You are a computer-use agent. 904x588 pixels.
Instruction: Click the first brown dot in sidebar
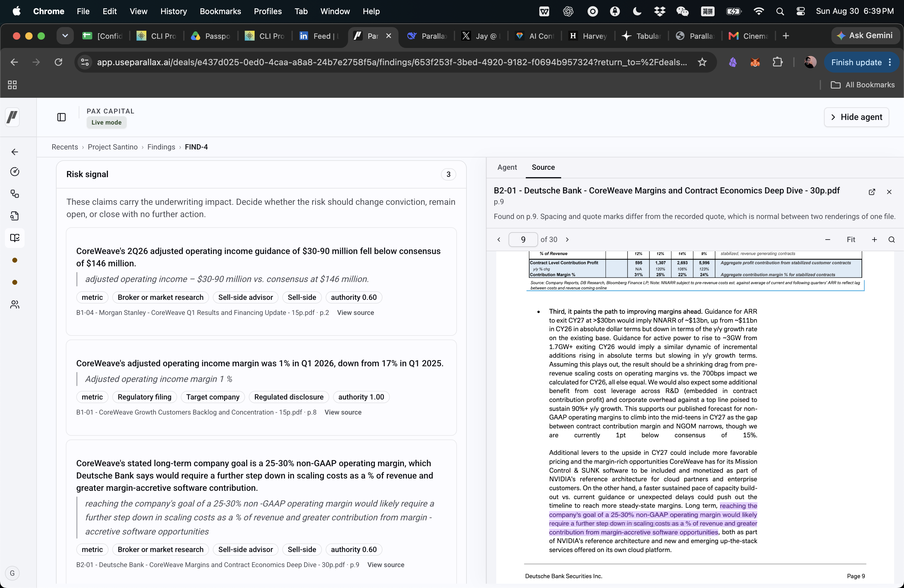click(x=14, y=260)
